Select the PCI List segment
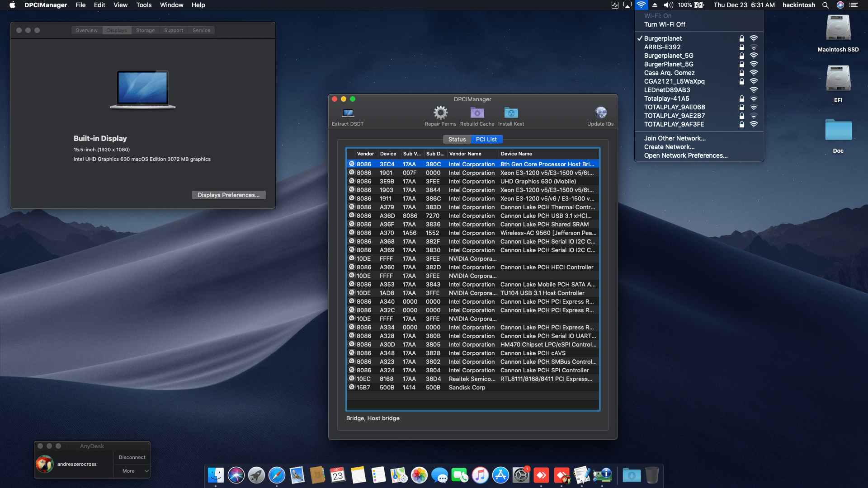 coord(486,139)
